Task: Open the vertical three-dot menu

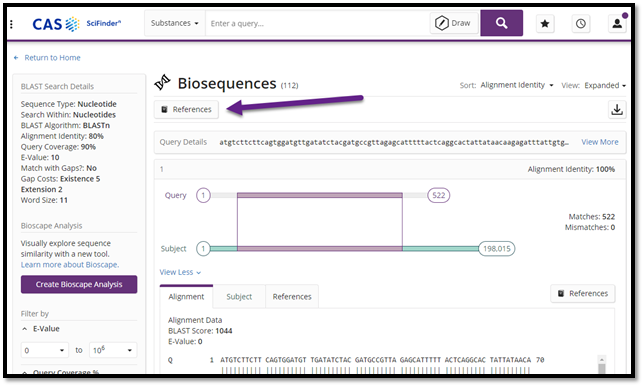Action: click(12, 24)
